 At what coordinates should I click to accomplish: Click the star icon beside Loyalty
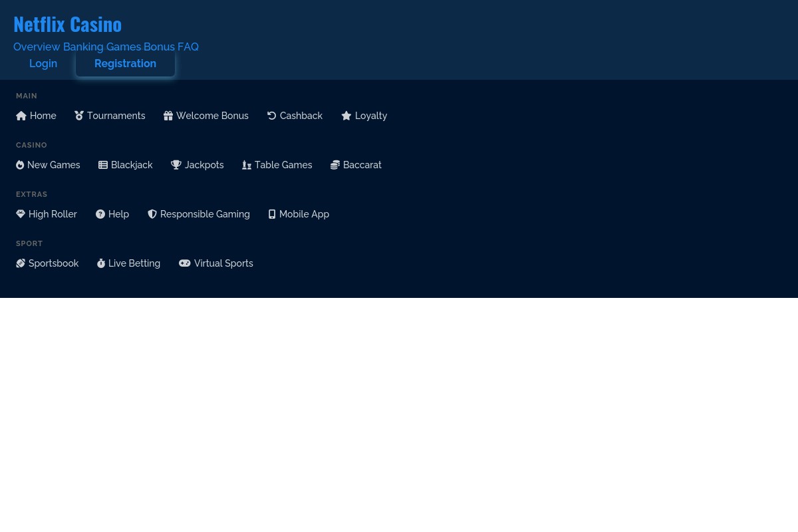coord(346,116)
